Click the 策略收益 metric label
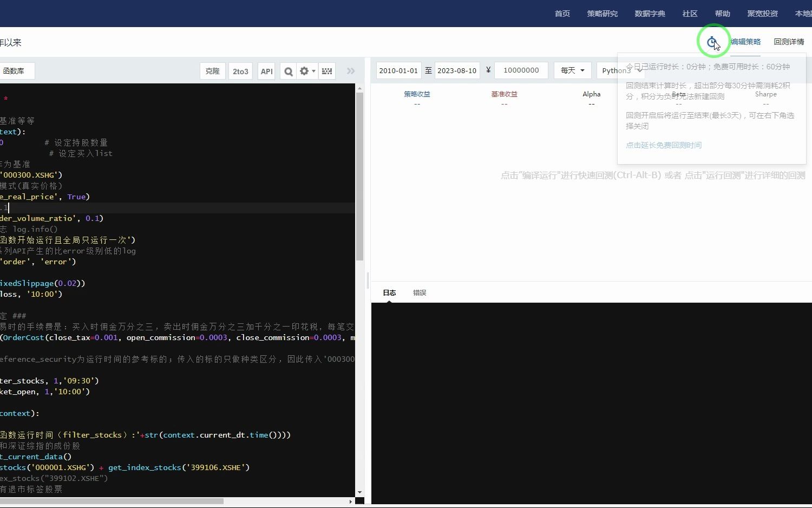This screenshot has width=812, height=508. coord(417,94)
